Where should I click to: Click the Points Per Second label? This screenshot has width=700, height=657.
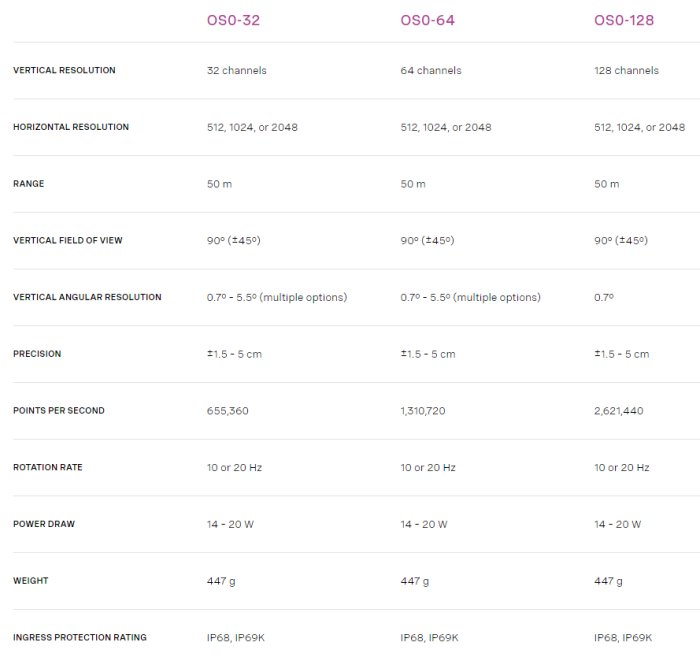58,411
